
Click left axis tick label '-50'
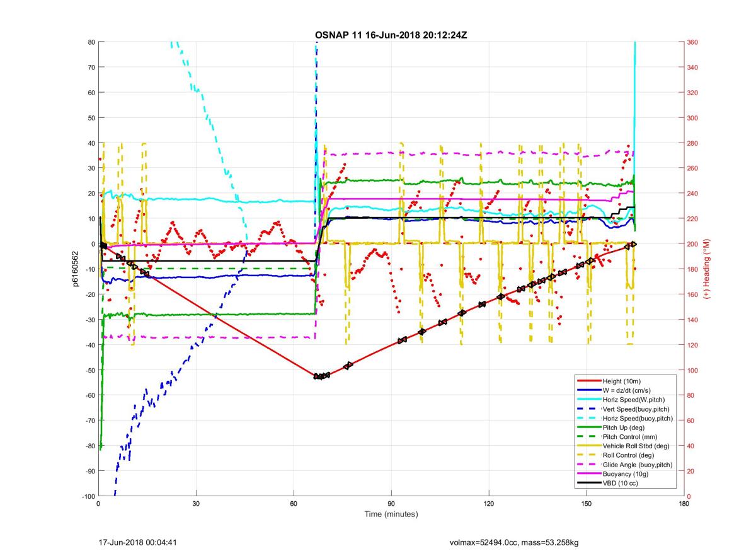click(x=89, y=370)
